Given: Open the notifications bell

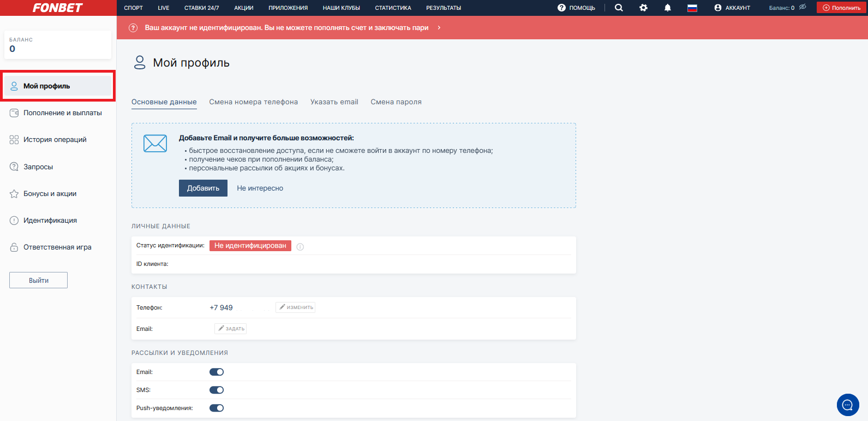Looking at the screenshot, I should click(x=668, y=8).
